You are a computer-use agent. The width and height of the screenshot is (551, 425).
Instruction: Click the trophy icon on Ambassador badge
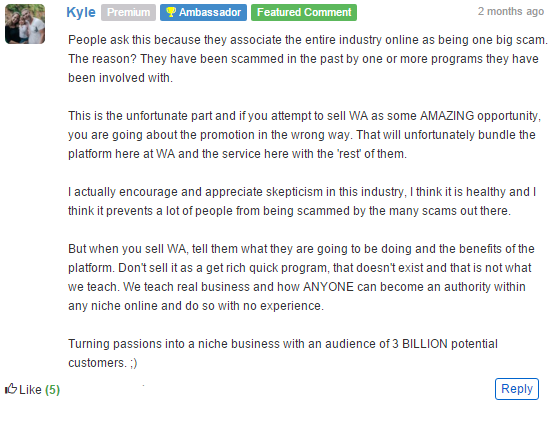[x=171, y=12]
